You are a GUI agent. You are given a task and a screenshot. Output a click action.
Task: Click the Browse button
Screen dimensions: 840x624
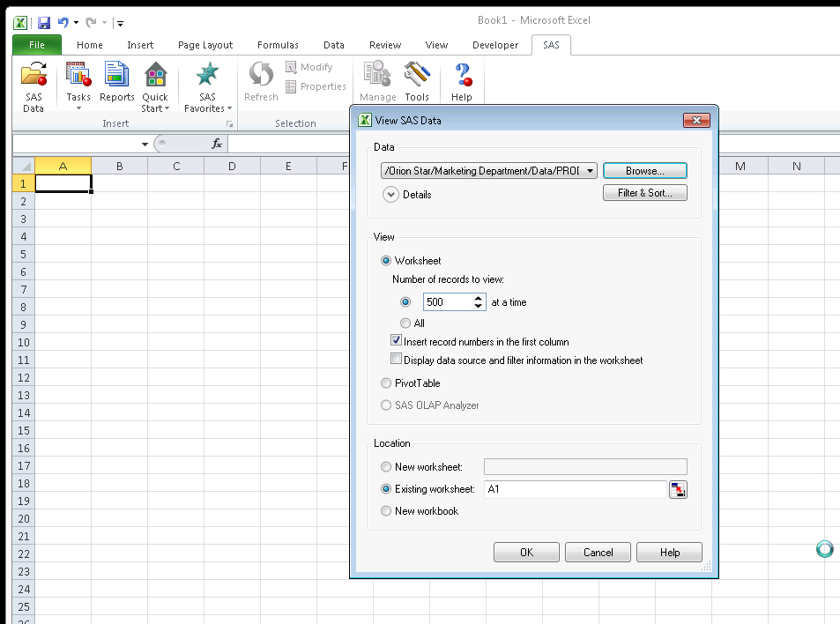coord(644,170)
